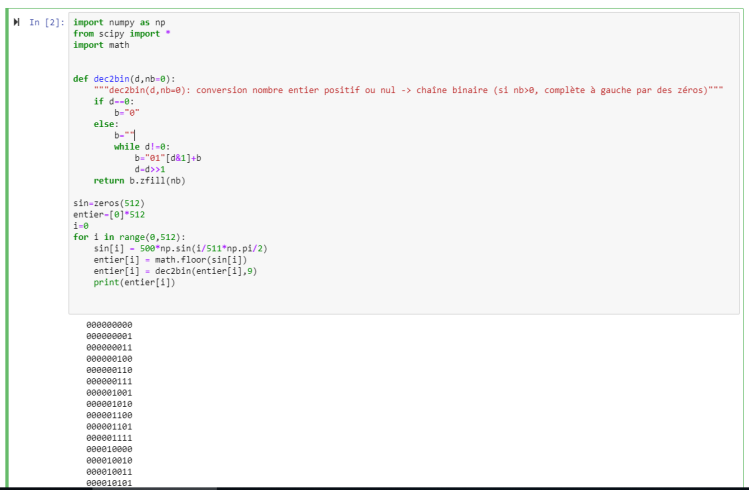Click output line 000001100

pos(109,415)
